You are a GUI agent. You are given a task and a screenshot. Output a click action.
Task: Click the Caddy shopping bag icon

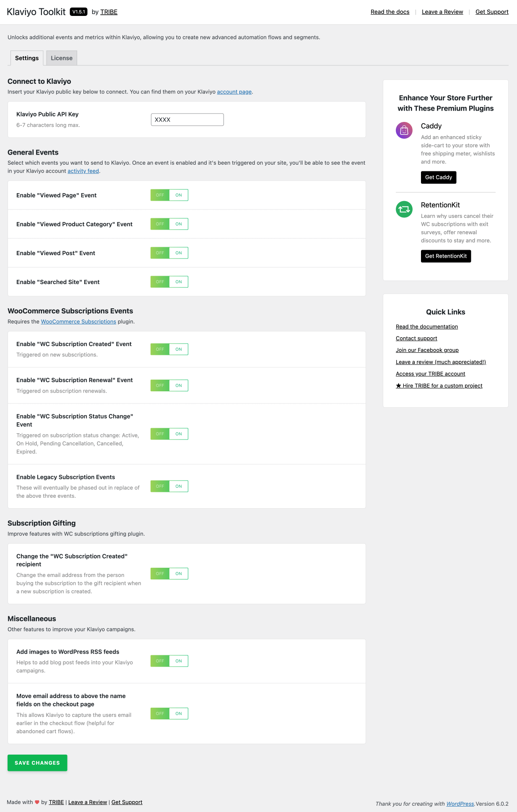404,130
